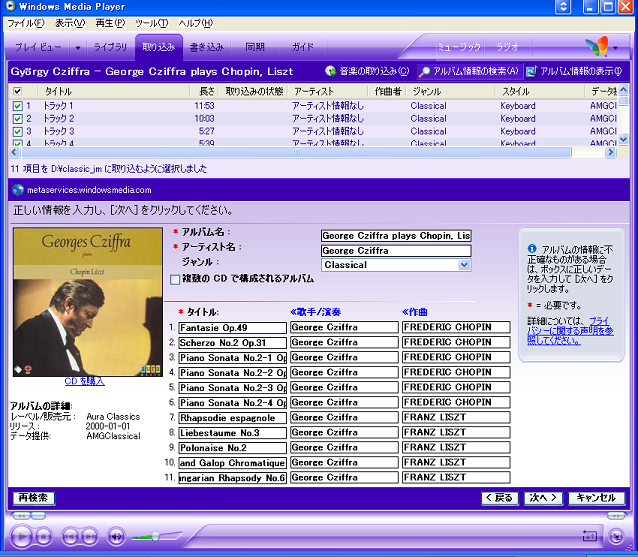
Task: Open the ヘルプ(H) menu
Action: [195, 23]
